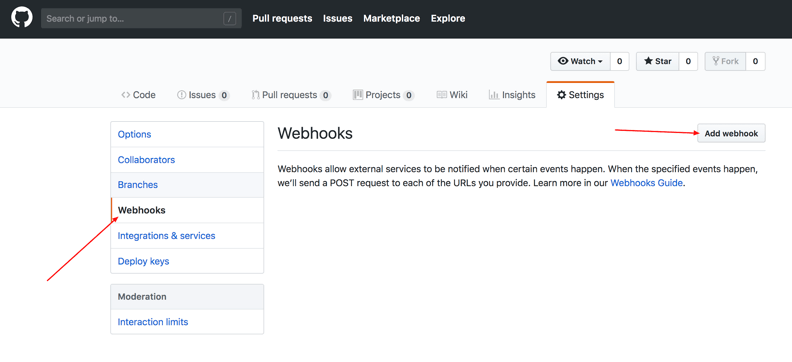Click the star icon on Star button

649,62
